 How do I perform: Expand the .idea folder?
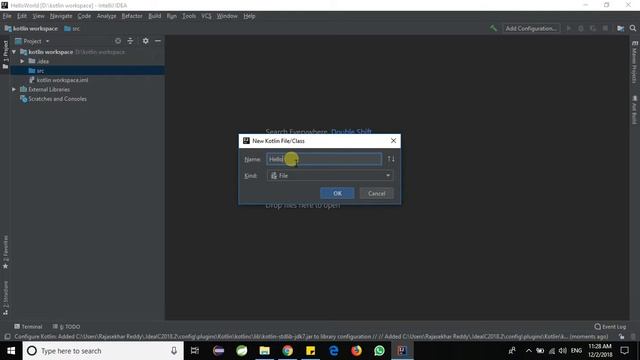tap(22, 61)
